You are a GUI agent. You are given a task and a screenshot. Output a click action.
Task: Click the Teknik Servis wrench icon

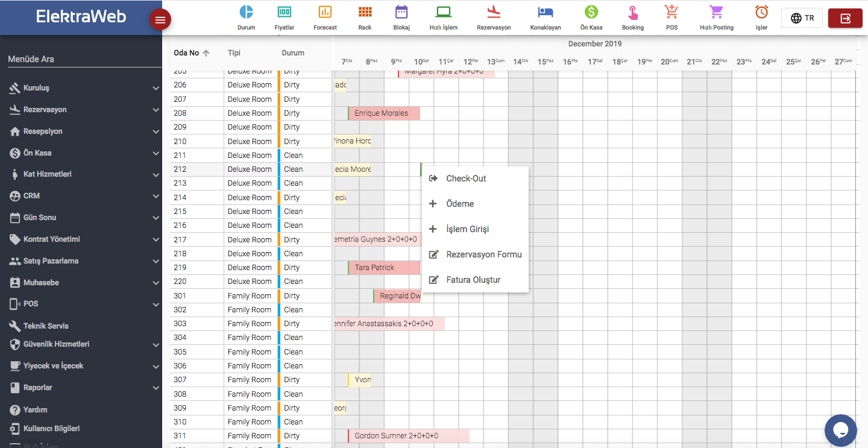[x=15, y=326]
